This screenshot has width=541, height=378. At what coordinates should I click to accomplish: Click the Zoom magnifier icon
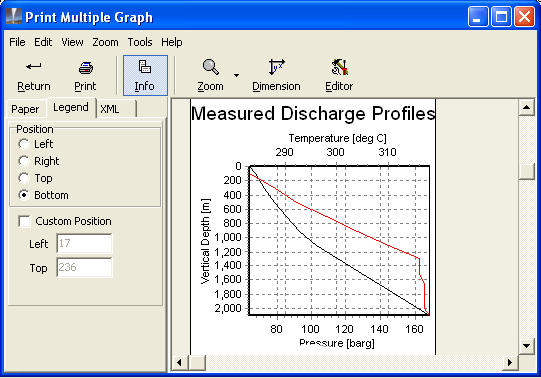[210, 67]
